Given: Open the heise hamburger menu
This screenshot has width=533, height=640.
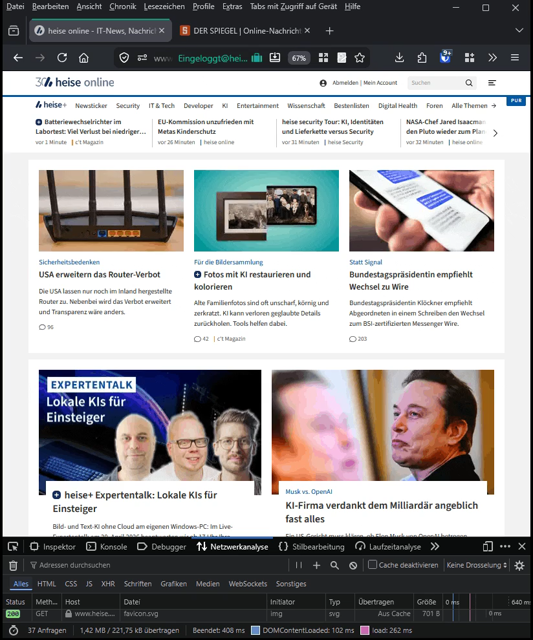Looking at the screenshot, I should pos(492,83).
